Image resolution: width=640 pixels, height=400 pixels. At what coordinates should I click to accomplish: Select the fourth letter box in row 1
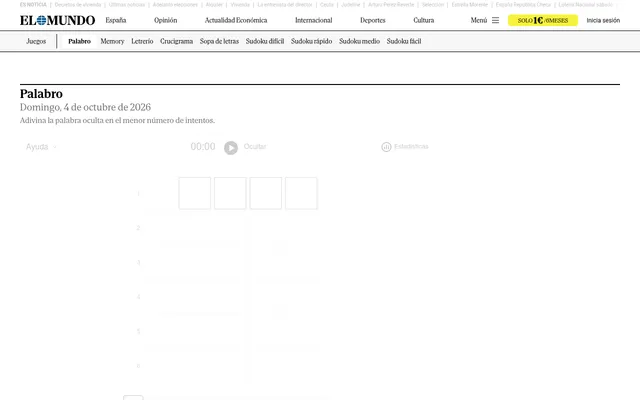click(301, 193)
